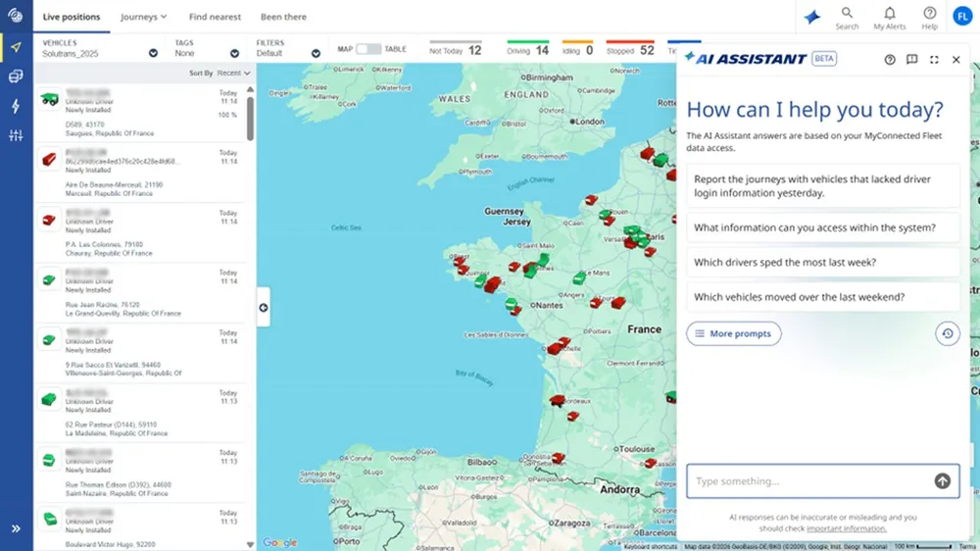Open My Alerts bell icon

pyautogui.click(x=890, y=18)
